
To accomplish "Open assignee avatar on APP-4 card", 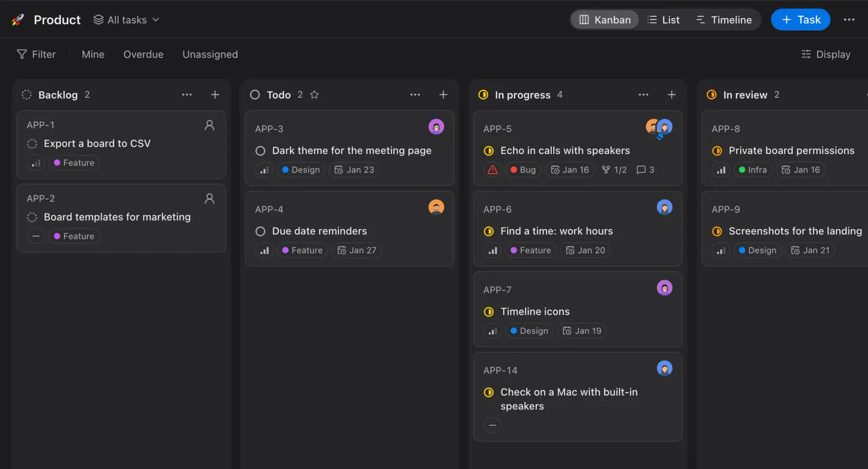I will click(x=436, y=207).
